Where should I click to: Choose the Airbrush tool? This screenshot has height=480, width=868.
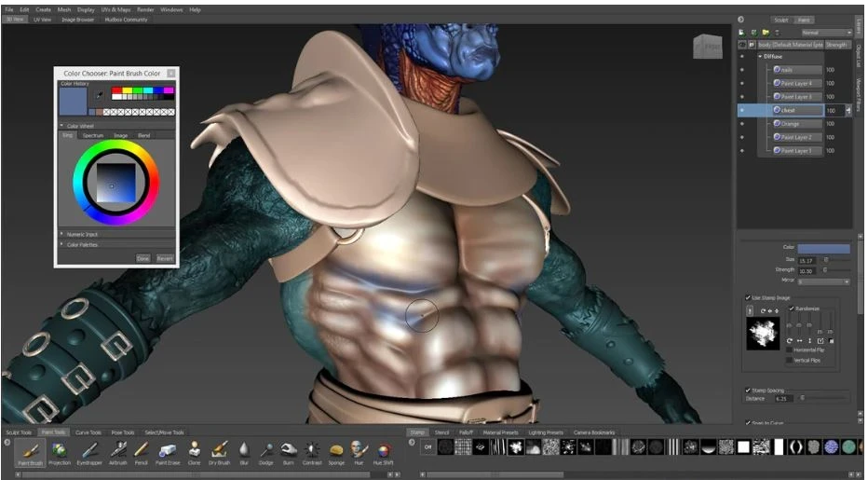[117, 453]
